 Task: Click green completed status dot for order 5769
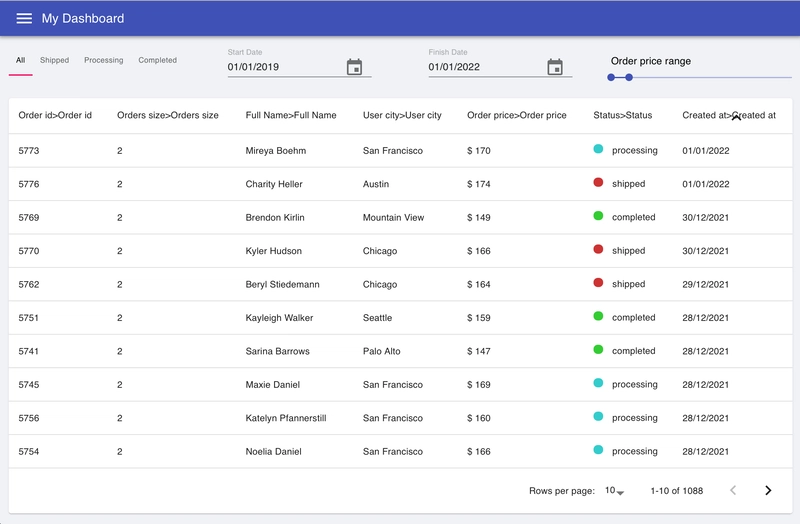(598, 216)
